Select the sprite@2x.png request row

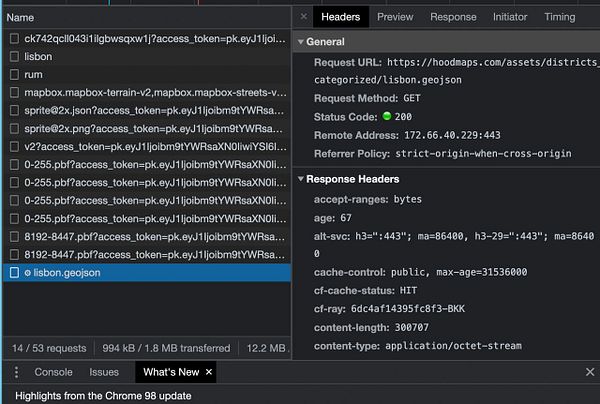coord(147,129)
